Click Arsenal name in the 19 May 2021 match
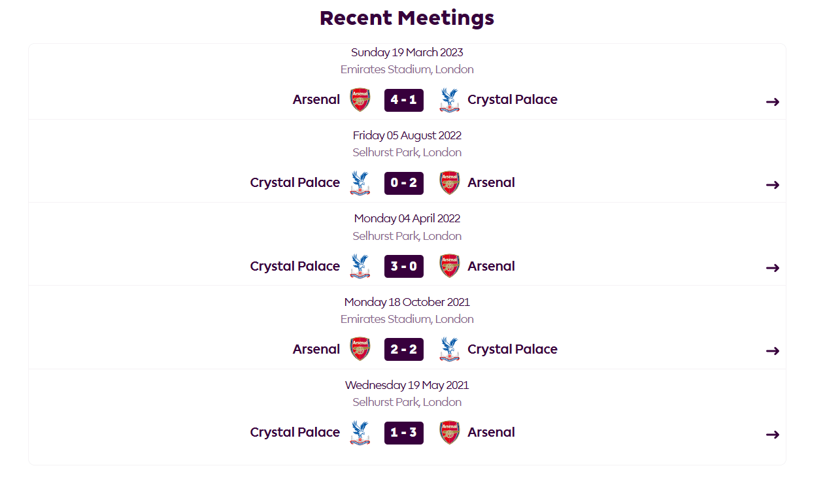The height and width of the screenshot is (504, 825). tap(492, 432)
